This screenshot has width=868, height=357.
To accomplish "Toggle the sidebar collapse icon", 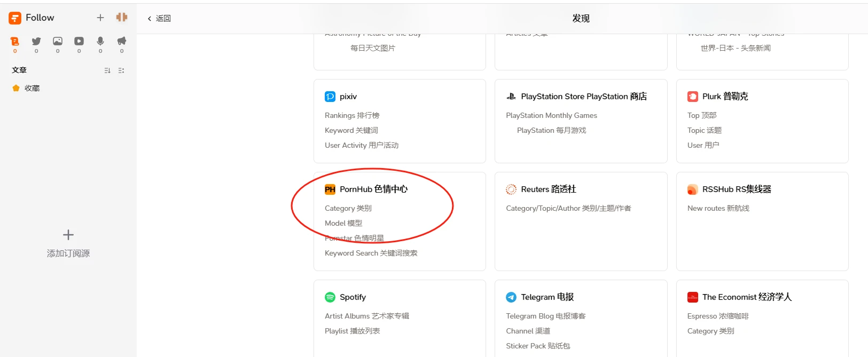I will [122, 18].
